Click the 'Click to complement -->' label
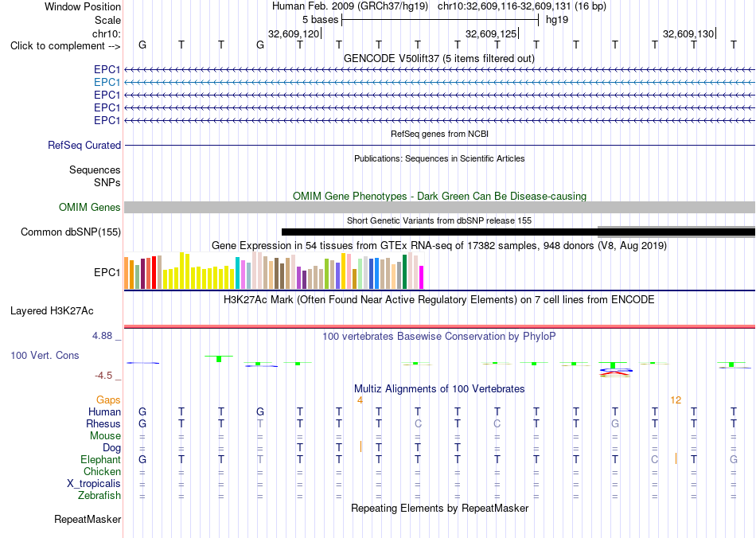This screenshot has height=538, width=756. pos(65,46)
